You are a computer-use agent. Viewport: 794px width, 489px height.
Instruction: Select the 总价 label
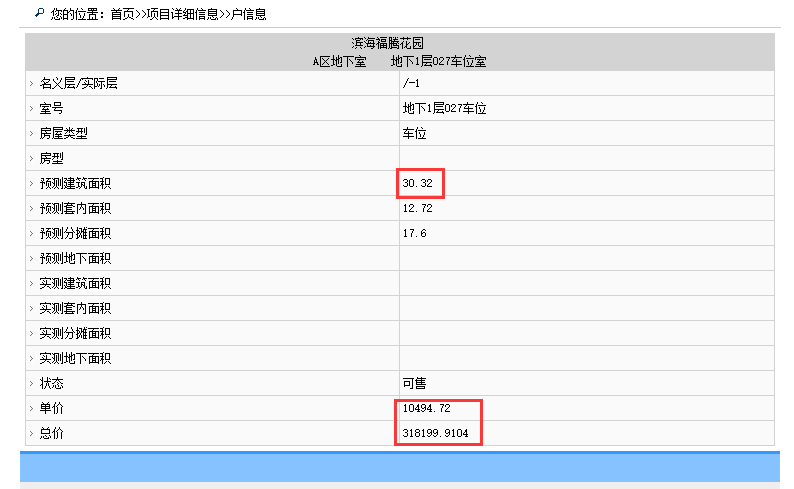click(51, 433)
